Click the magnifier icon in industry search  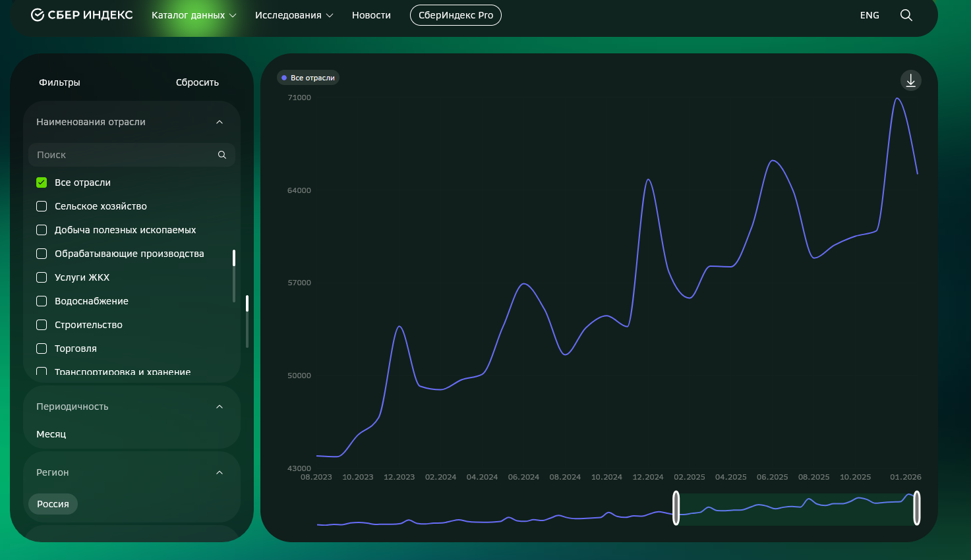[222, 155]
